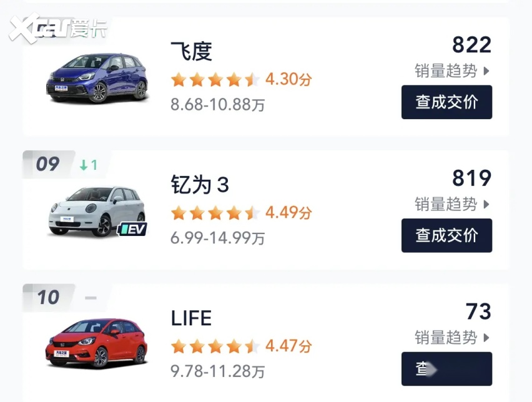Click the down-arrow rank change indicator

[x=88, y=165]
